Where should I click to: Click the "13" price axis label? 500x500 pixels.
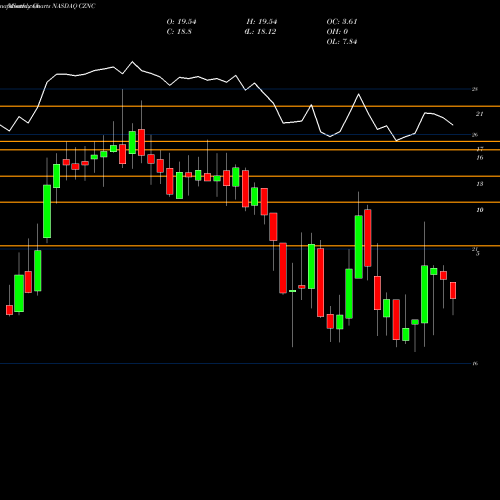pos(480,184)
